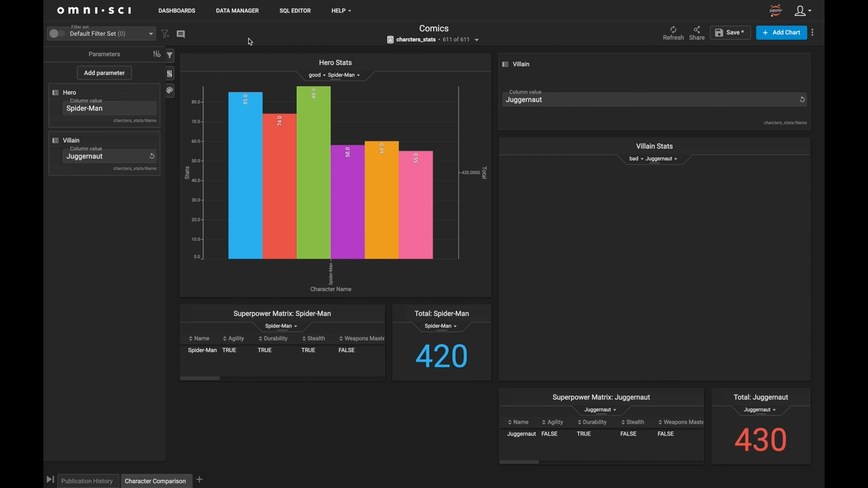Click the Hero Spider-Man column value field

click(x=110, y=108)
